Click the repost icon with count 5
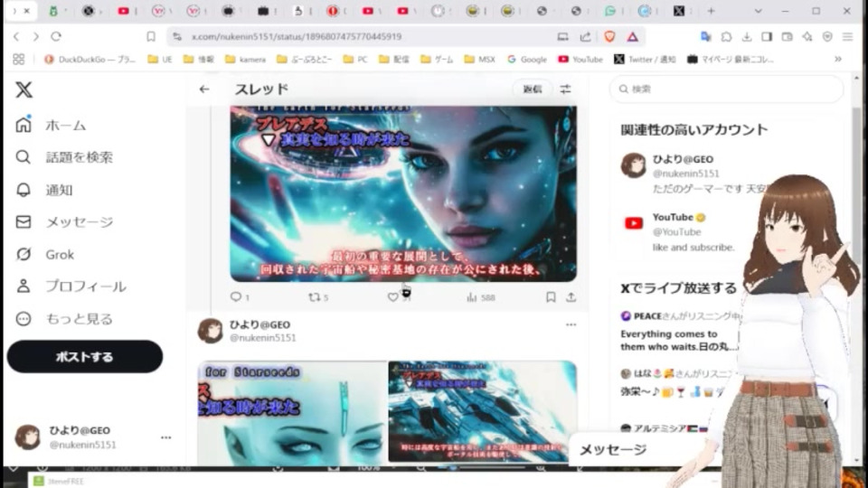This screenshot has height=488, width=868. click(318, 297)
